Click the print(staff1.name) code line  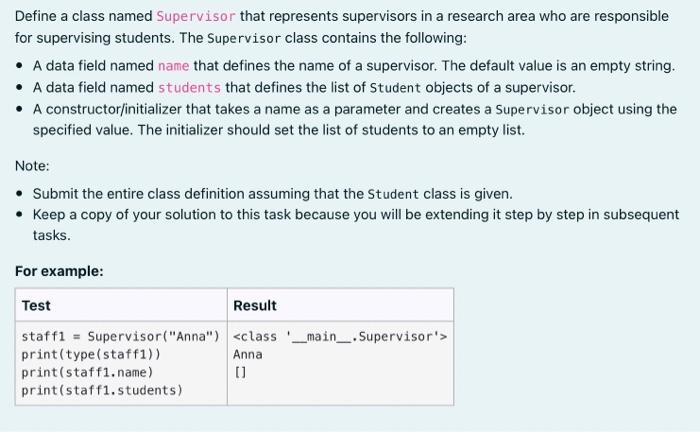click(x=88, y=372)
